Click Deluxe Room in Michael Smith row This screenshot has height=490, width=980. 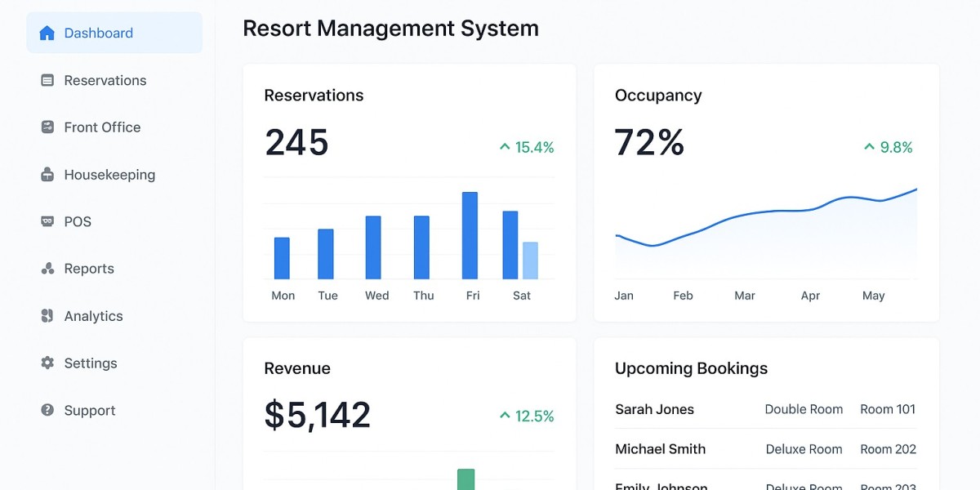point(804,449)
